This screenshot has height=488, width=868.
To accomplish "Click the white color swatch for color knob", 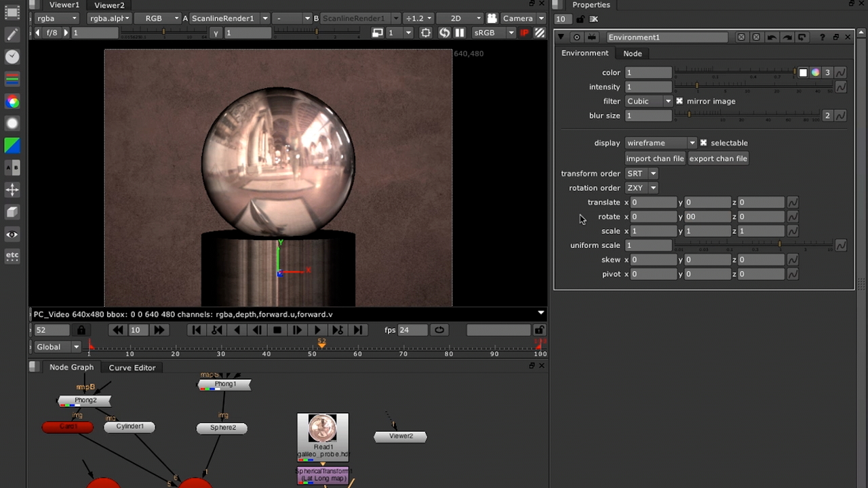I will click(803, 73).
